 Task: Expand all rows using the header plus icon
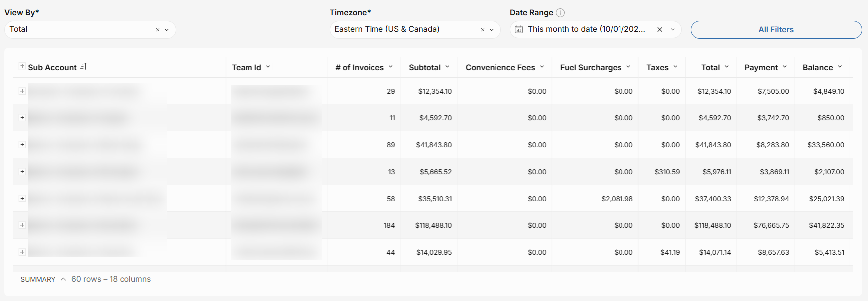(22, 66)
